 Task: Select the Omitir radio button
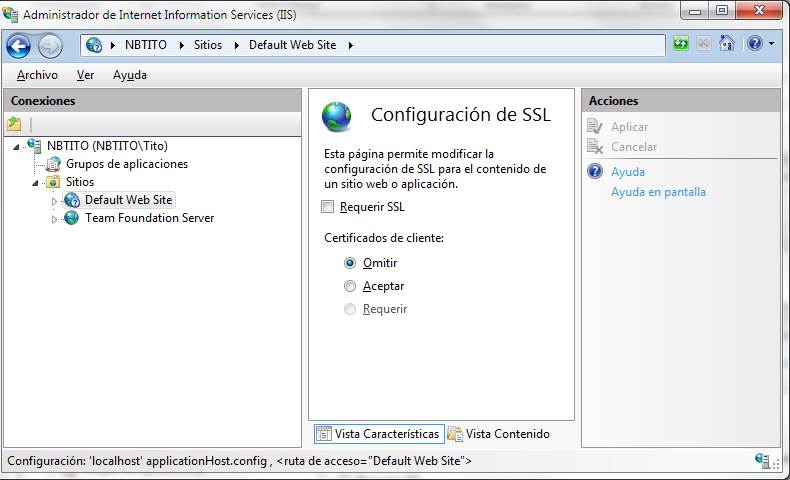(350, 263)
